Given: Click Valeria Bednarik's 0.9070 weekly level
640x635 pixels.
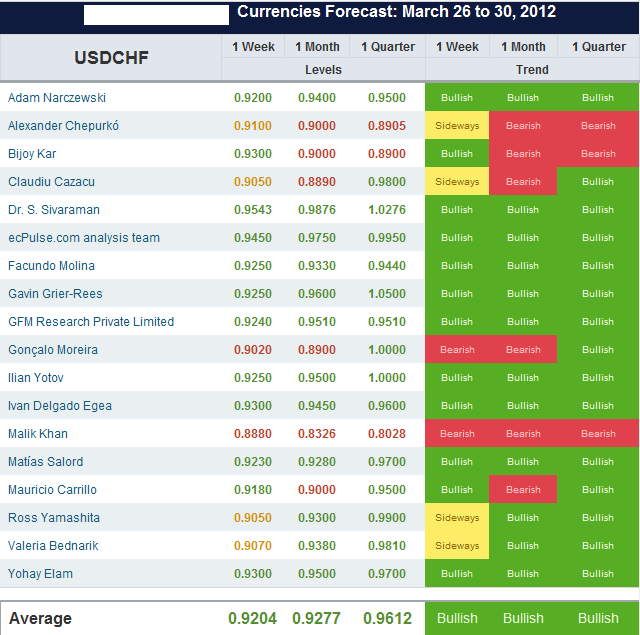Looking at the screenshot, I should [x=253, y=546].
